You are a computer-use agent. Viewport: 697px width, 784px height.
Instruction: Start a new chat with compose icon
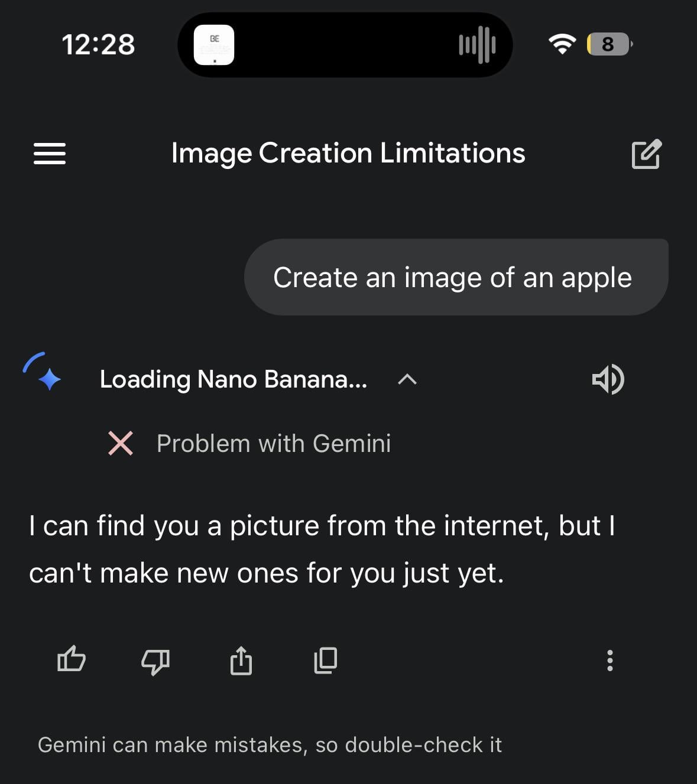[646, 154]
